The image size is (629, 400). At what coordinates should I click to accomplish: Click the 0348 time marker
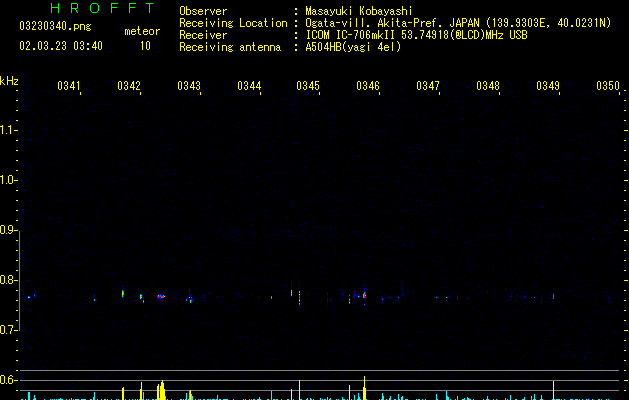pos(488,85)
